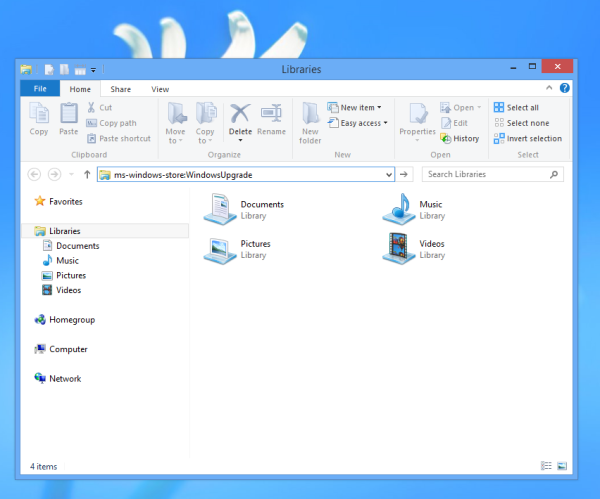600x499 pixels.
Task: Click the Go to arrow button
Action: [x=404, y=174]
